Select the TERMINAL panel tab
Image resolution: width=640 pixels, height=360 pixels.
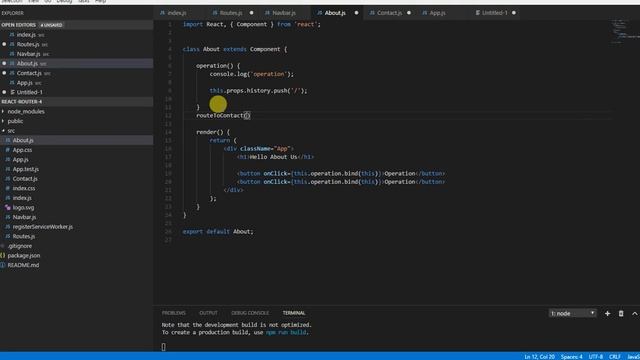(294, 313)
